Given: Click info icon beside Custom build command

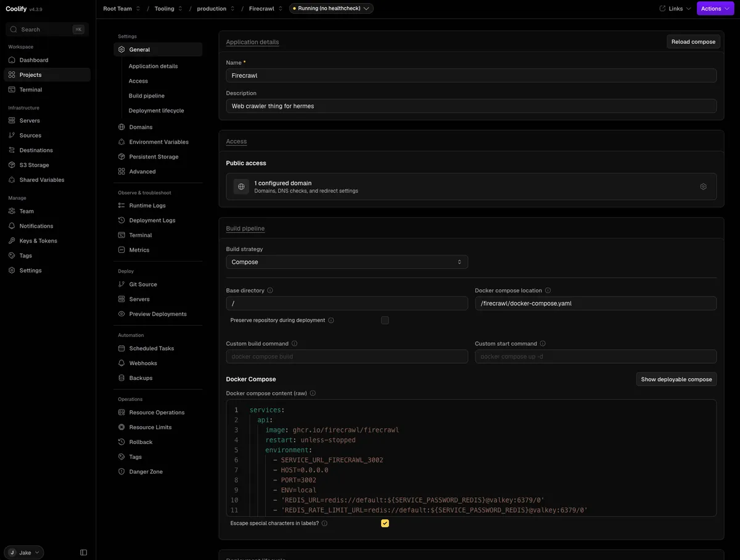Looking at the screenshot, I should (294, 344).
